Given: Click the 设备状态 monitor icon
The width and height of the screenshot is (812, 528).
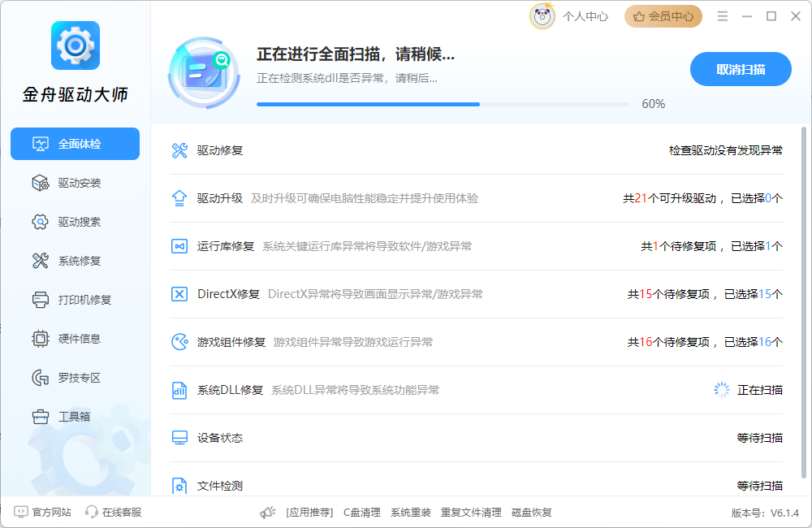Looking at the screenshot, I should pyautogui.click(x=179, y=438).
